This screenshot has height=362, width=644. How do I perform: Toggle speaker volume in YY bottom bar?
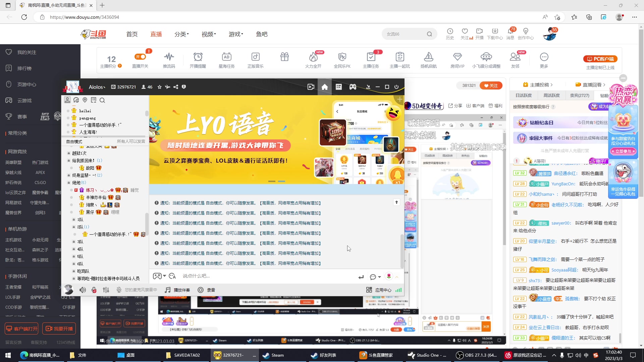83,290
